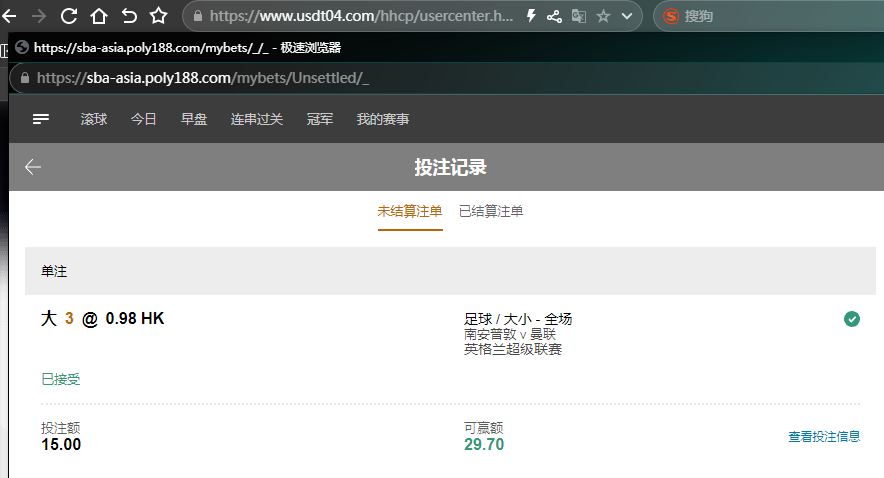Click the share icon in address bar
This screenshot has height=478, width=884.
(554, 16)
